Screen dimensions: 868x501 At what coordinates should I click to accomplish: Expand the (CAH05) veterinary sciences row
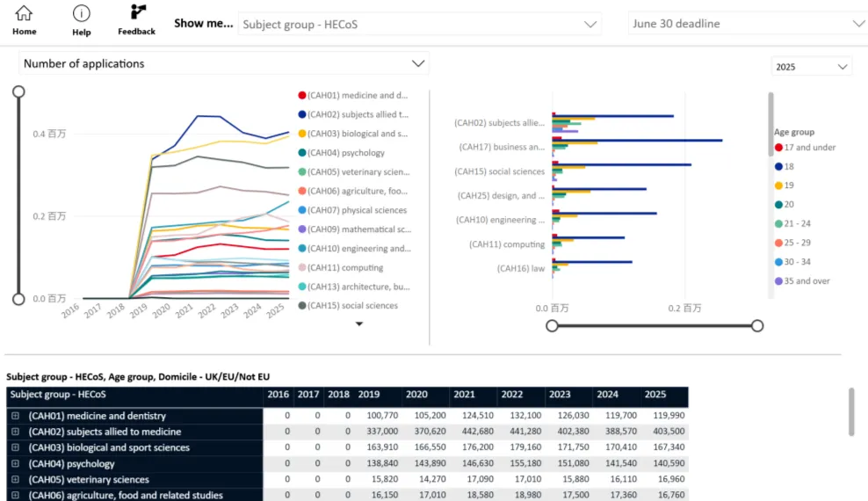tap(15, 480)
